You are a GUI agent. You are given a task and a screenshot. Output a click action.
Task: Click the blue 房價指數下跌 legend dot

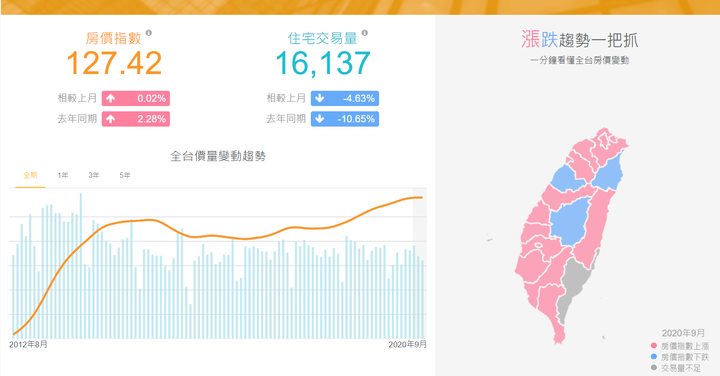click(x=653, y=357)
